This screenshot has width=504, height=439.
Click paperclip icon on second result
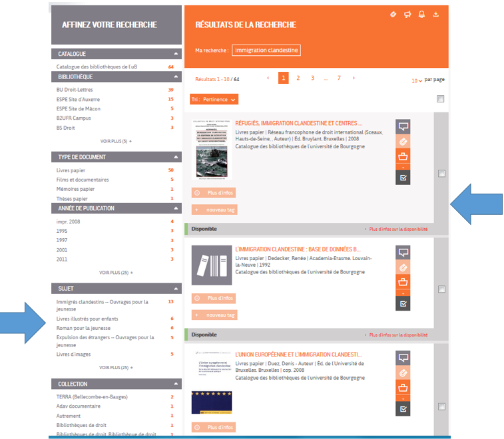402,268
